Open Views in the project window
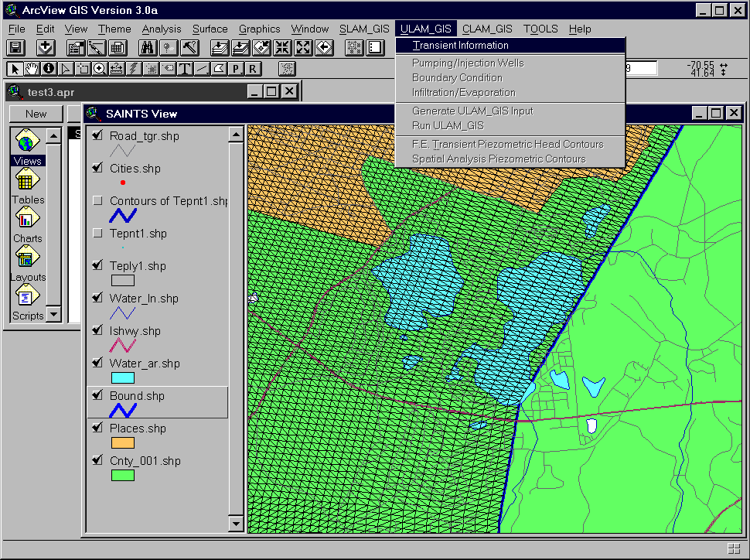750x560 pixels. coord(27,148)
